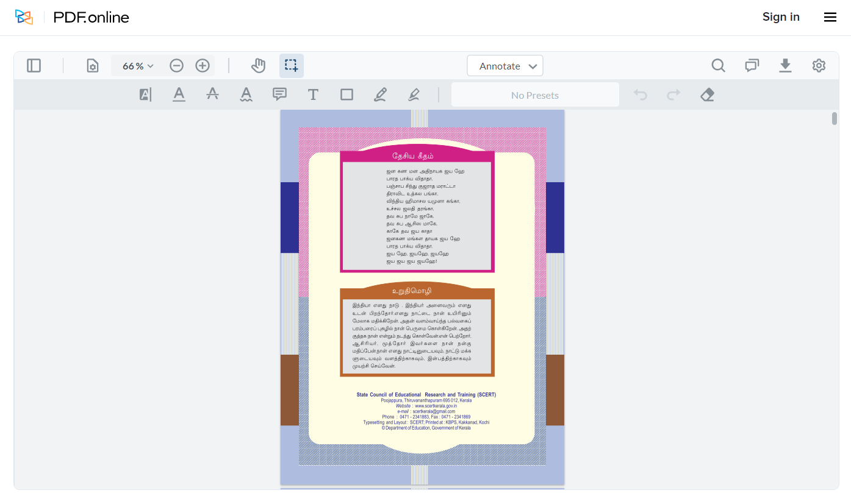Select the Freehand pen tool
Screen dimensions: 851x504
coord(380,94)
